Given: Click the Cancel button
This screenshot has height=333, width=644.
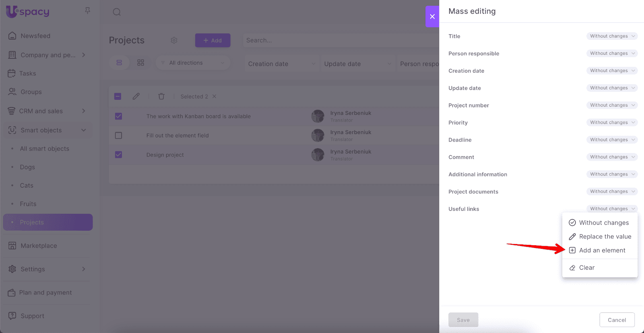Looking at the screenshot, I should click(617, 320).
